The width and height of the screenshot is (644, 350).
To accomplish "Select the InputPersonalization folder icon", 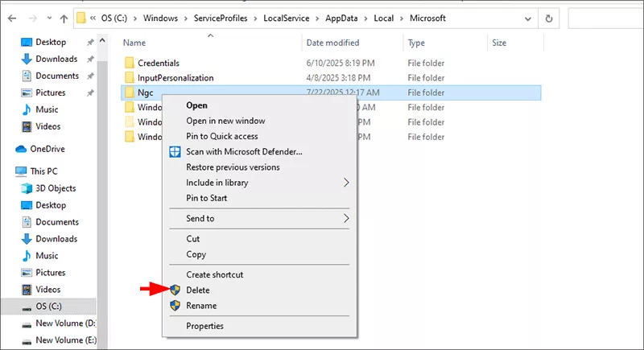I will point(130,77).
